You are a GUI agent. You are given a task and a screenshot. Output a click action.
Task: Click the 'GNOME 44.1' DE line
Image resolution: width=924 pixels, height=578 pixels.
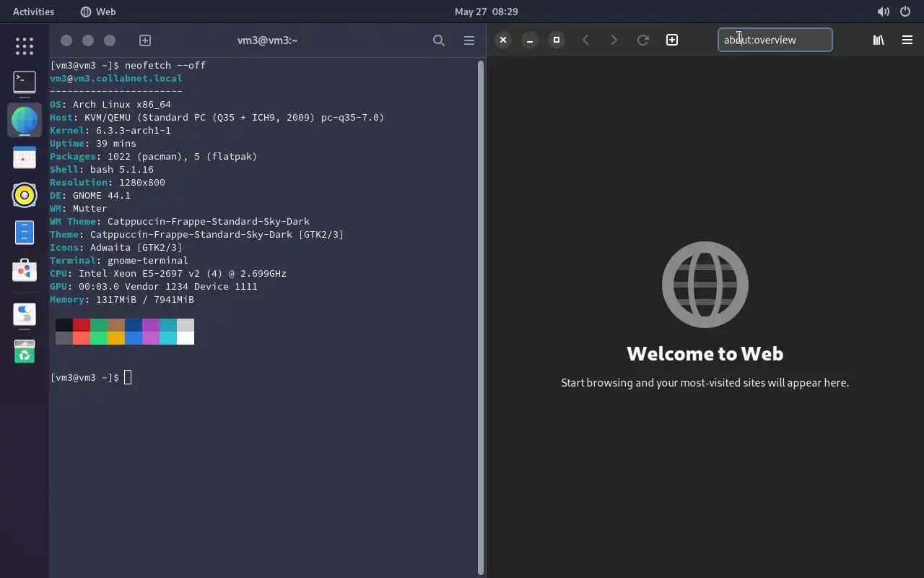[x=90, y=195]
